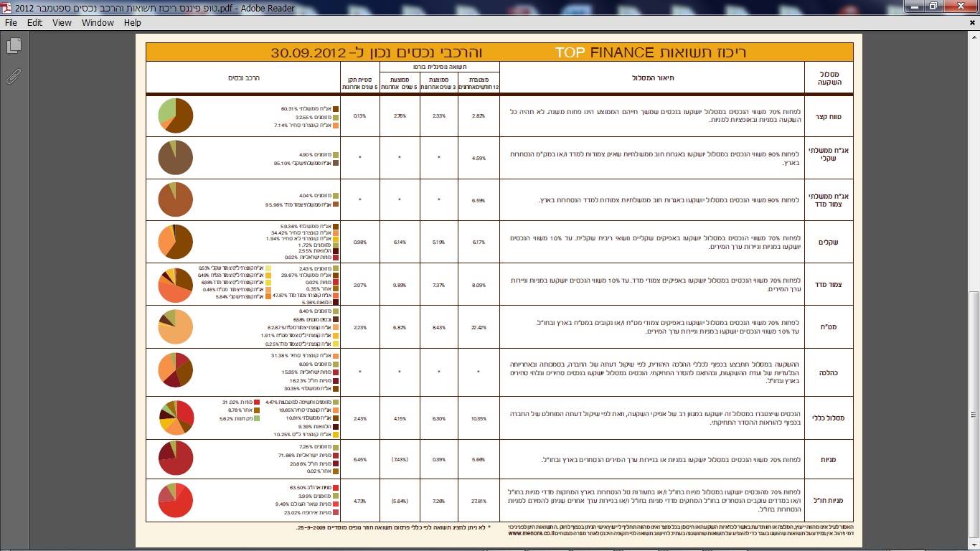Viewport: 980px width, 551px height.
Task: Click the 'כהלכה' track name cell
Action: point(829,373)
